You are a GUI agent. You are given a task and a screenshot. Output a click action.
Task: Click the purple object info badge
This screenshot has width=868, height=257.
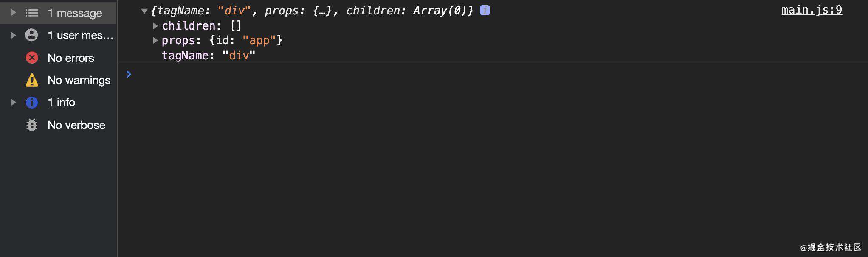485,10
